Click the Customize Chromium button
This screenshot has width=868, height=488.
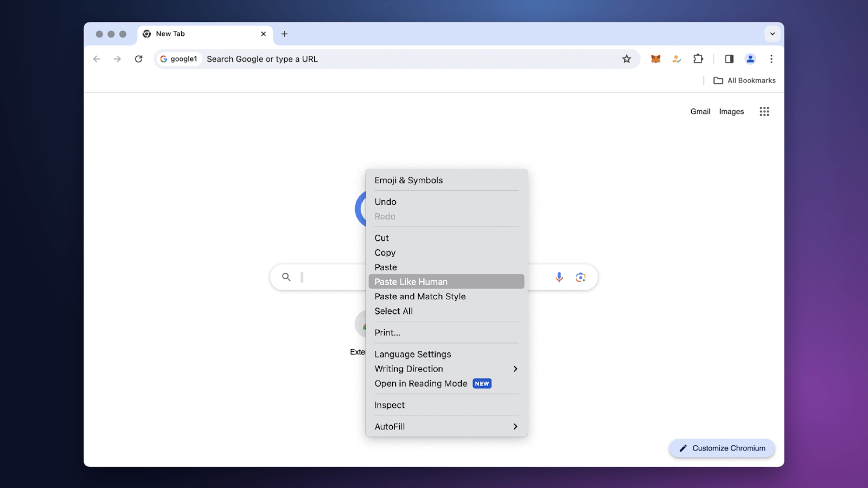pos(722,448)
